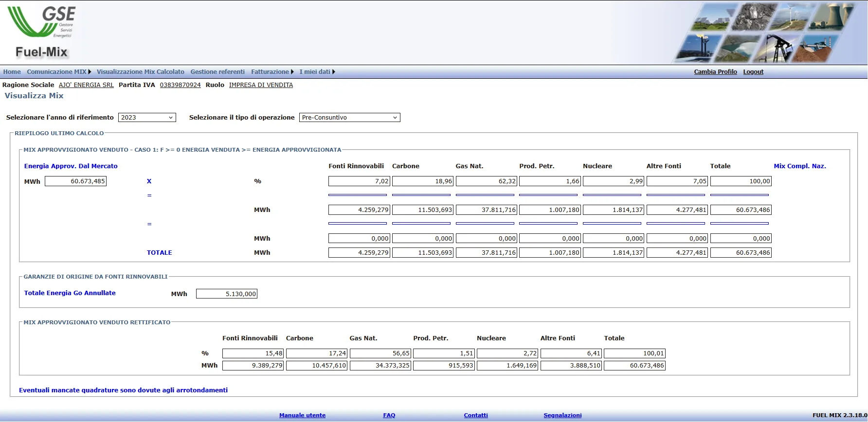The width and height of the screenshot is (868, 422).
Task: Open the Manuale utente link
Action: point(302,415)
